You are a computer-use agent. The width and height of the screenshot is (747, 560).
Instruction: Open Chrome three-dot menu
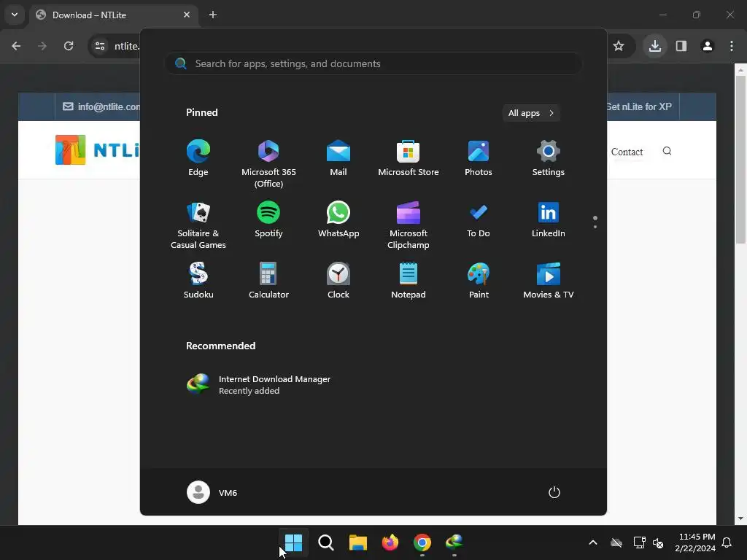[x=732, y=46]
